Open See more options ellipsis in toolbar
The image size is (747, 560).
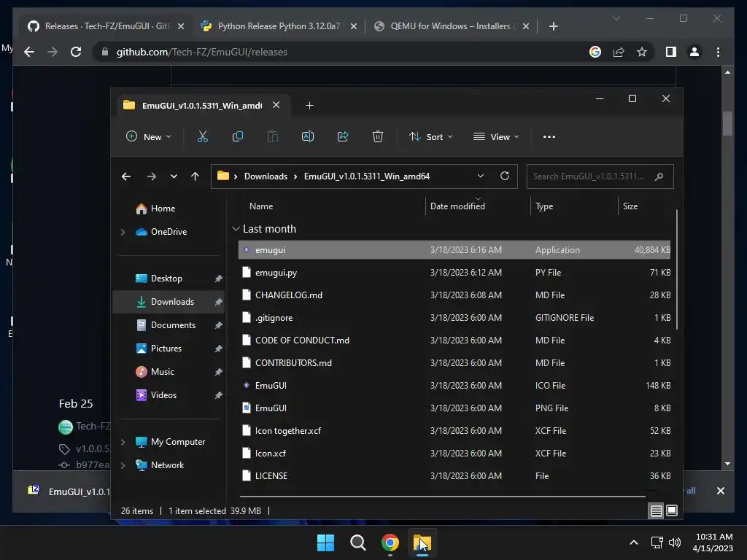(549, 136)
